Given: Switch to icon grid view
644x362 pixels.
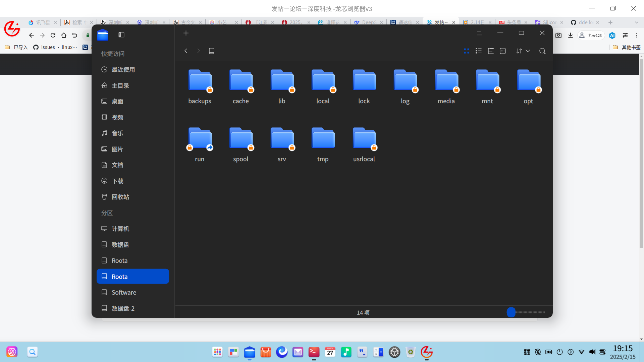Looking at the screenshot, I should (467, 51).
